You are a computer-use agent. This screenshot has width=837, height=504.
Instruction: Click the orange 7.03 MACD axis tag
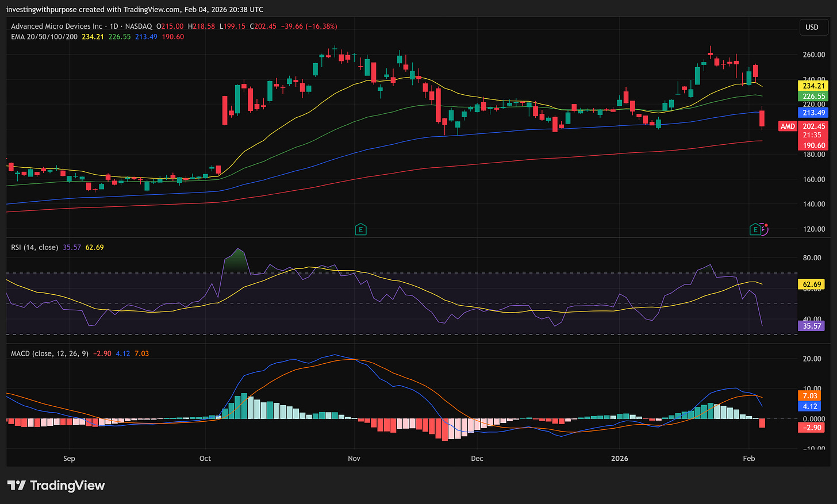810,396
